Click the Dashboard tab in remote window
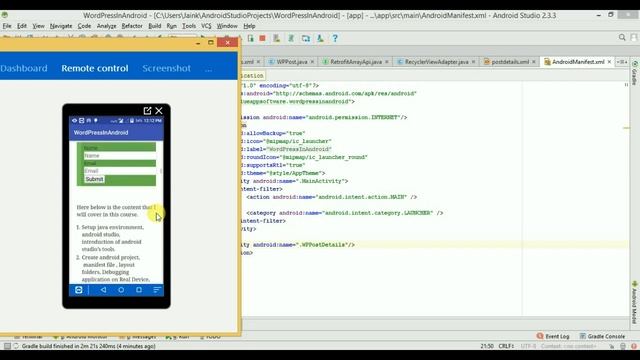The width and height of the screenshot is (640, 360). pyautogui.click(x=24, y=68)
